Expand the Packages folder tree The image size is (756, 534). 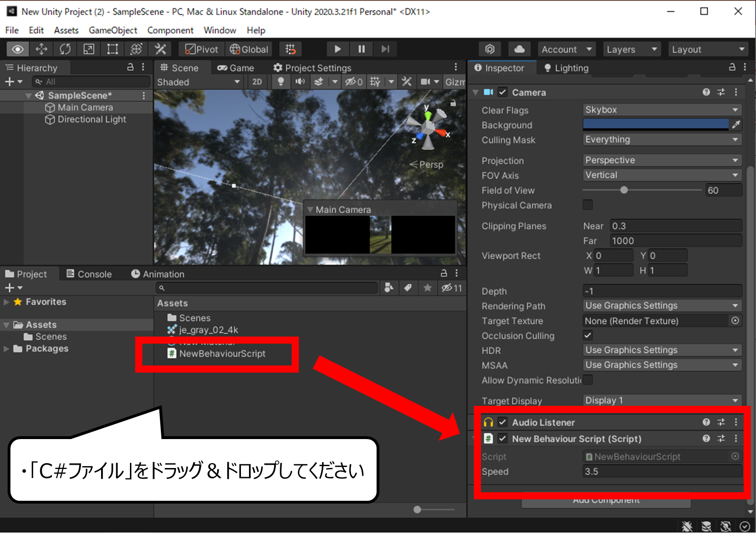(x=7, y=349)
